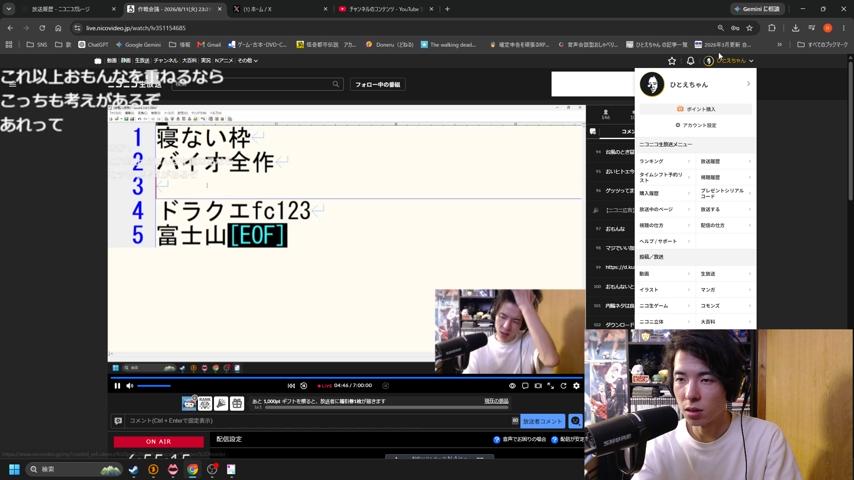Switch the player to fullscreen mode
Screen dimensions: 854x480
[551, 386]
